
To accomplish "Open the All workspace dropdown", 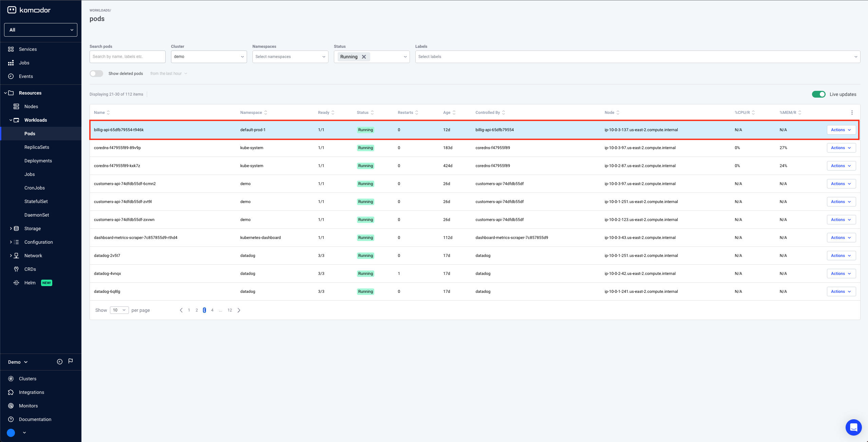I will pos(41,30).
